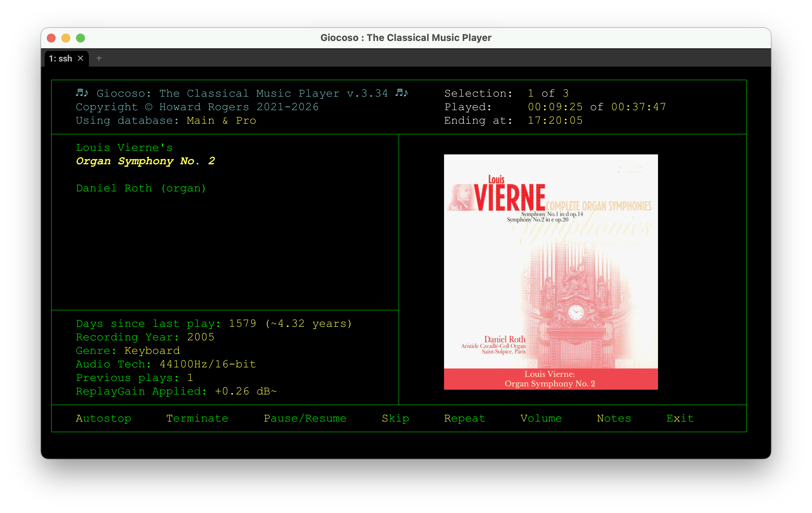Image resolution: width=812 pixels, height=513 pixels.
Task: Skip to the next selection
Action: [x=395, y=418]
